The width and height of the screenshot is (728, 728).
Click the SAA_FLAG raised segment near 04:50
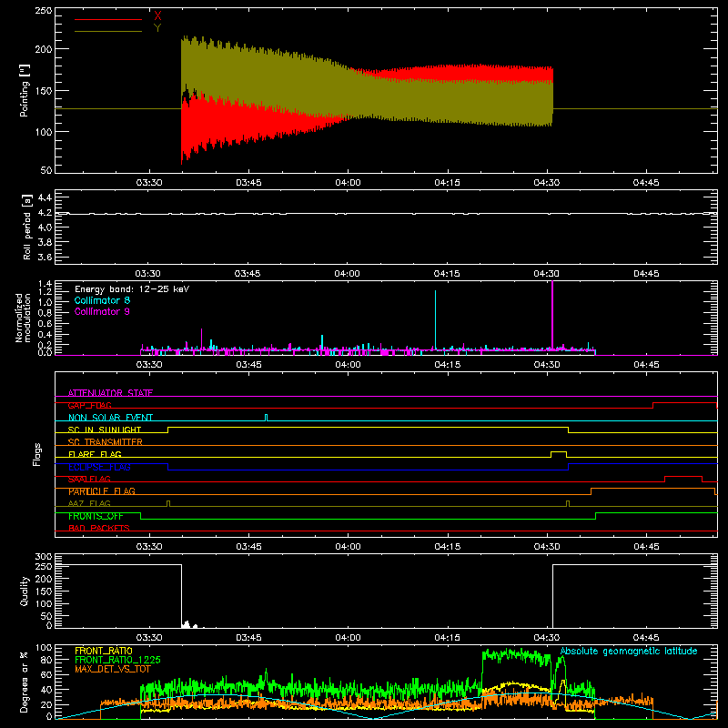point(683,479)
